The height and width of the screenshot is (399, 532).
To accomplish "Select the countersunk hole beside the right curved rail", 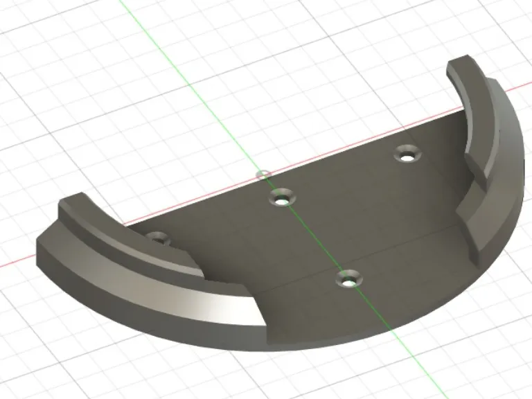I will pos(407,154).
